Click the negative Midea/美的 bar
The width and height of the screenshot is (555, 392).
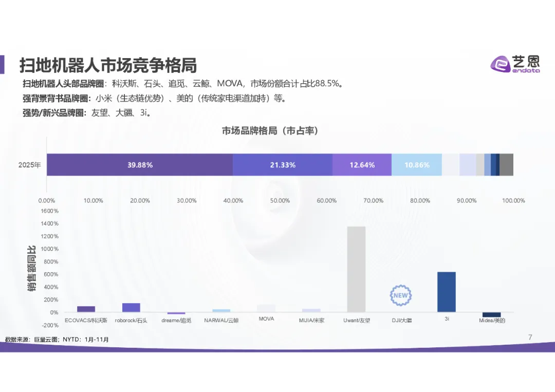click(492, 315)
